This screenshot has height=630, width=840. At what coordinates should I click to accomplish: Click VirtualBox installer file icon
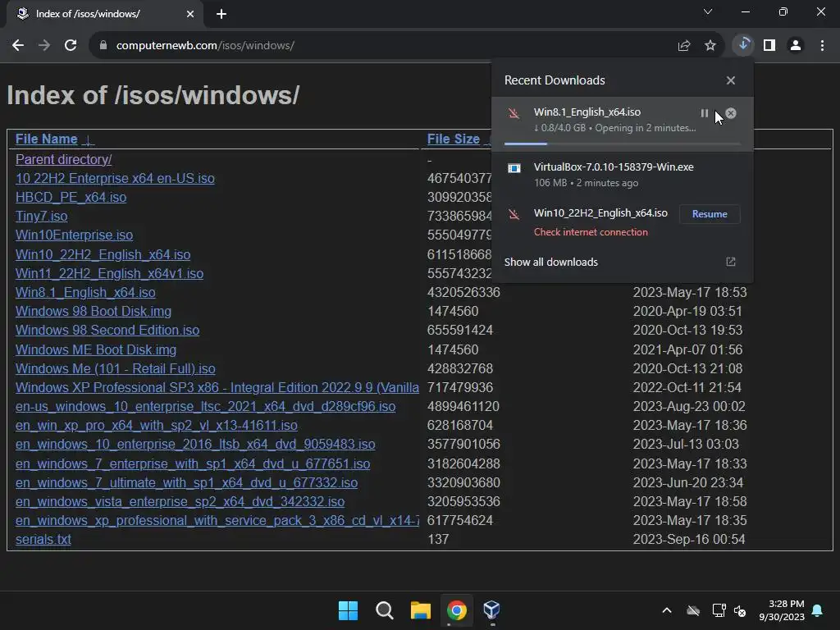514,168
